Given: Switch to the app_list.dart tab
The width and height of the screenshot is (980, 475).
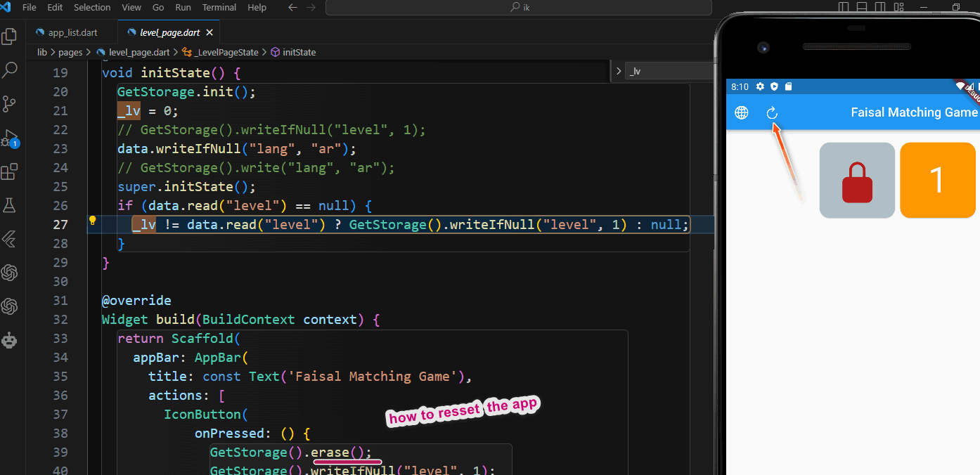Looking at the screenshot, I should pyautogui.click(x=72, y=32).
